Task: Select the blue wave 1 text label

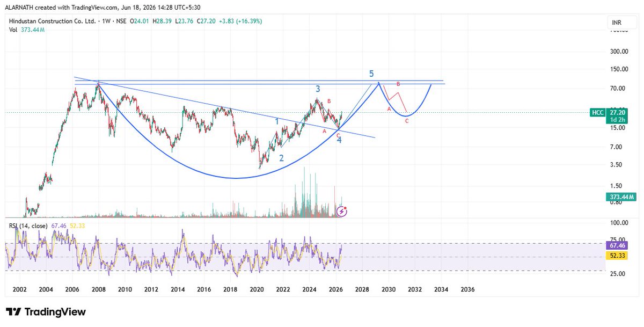Action: tap(277, 122)
